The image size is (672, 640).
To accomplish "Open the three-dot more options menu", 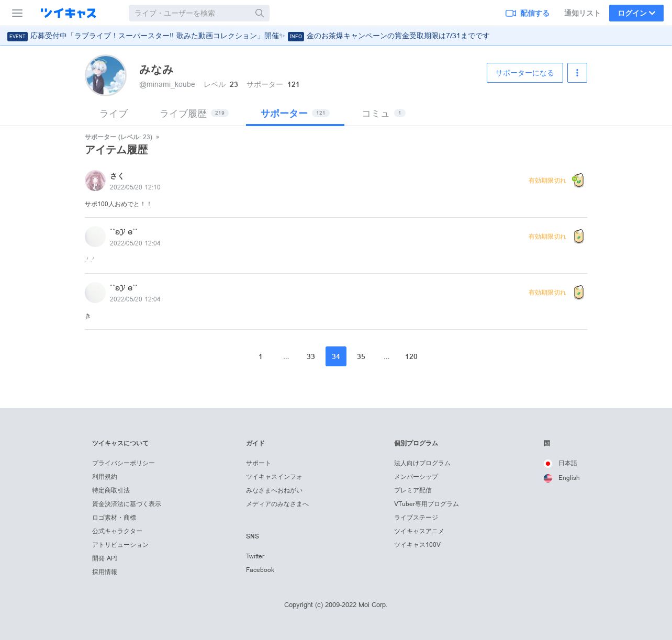I will click(577, 73).
